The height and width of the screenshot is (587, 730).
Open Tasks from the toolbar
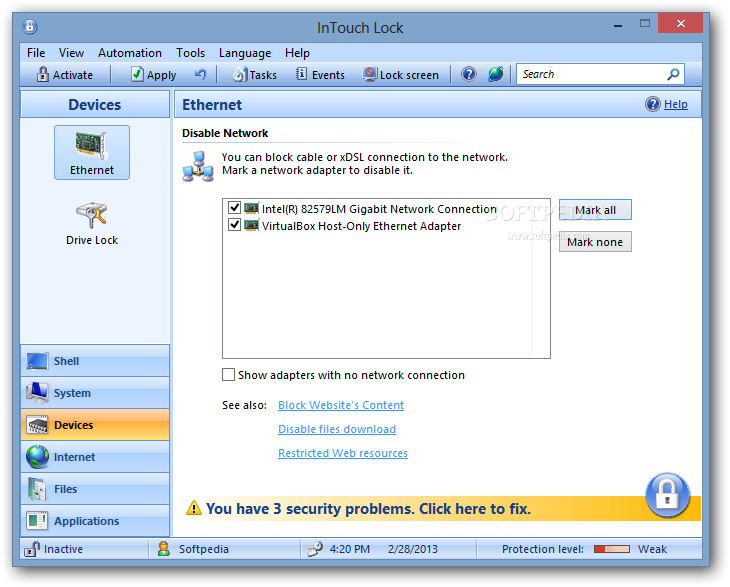pos(255,74)
